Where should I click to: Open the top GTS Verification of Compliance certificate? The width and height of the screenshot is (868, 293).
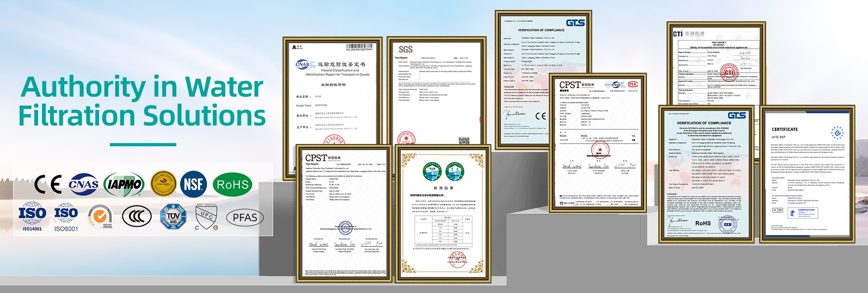(x=543, y=80)
